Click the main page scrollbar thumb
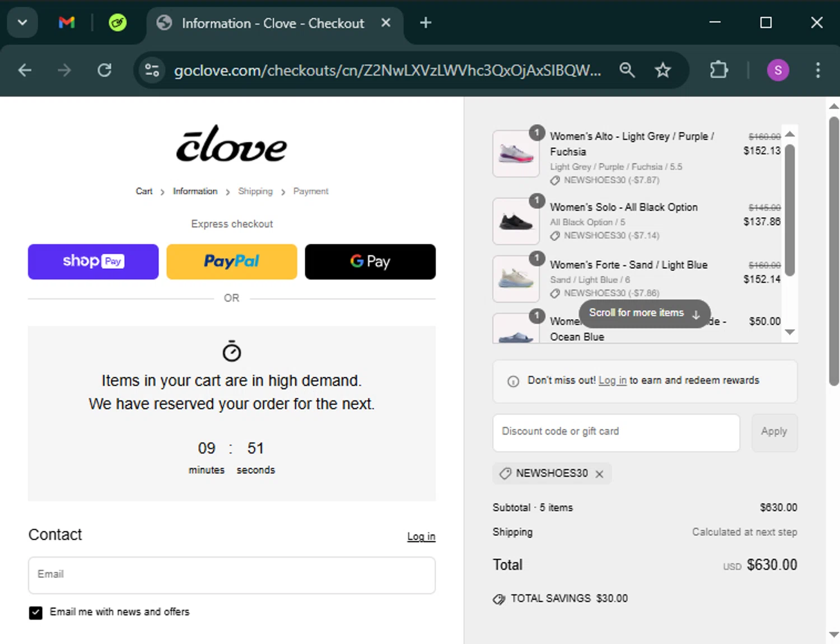840x644 pixels. (833, 251)
